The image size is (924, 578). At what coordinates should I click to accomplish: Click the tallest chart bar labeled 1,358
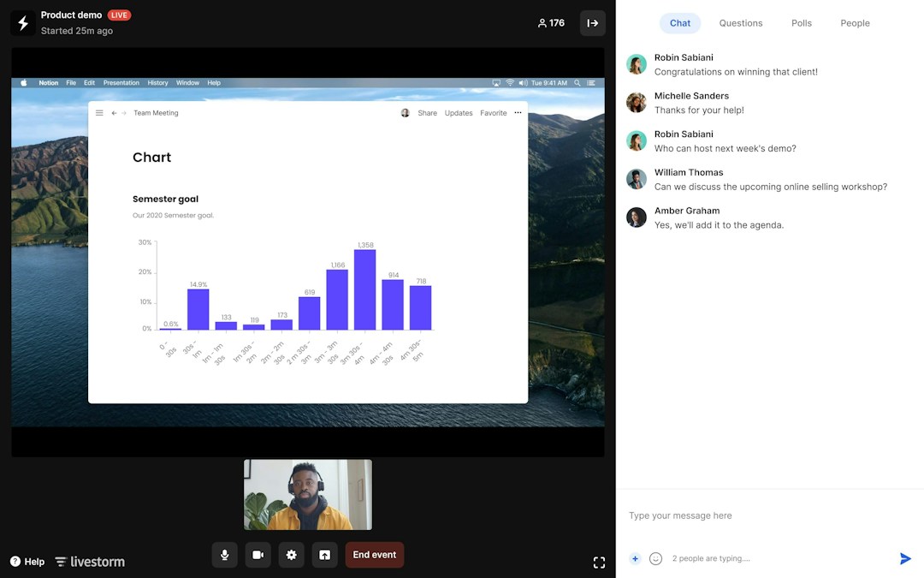(364, 289)
